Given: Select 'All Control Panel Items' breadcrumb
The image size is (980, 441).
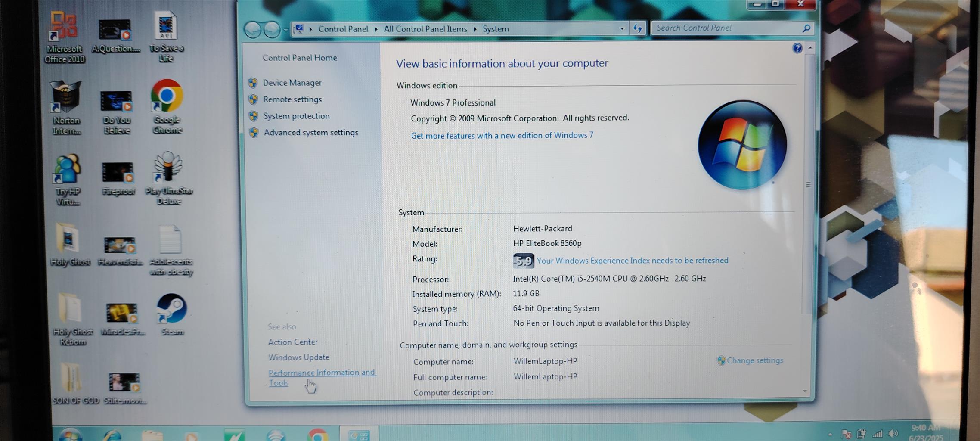Looking at the screenshot, I should pyautogui.click(x=425, y=29).
